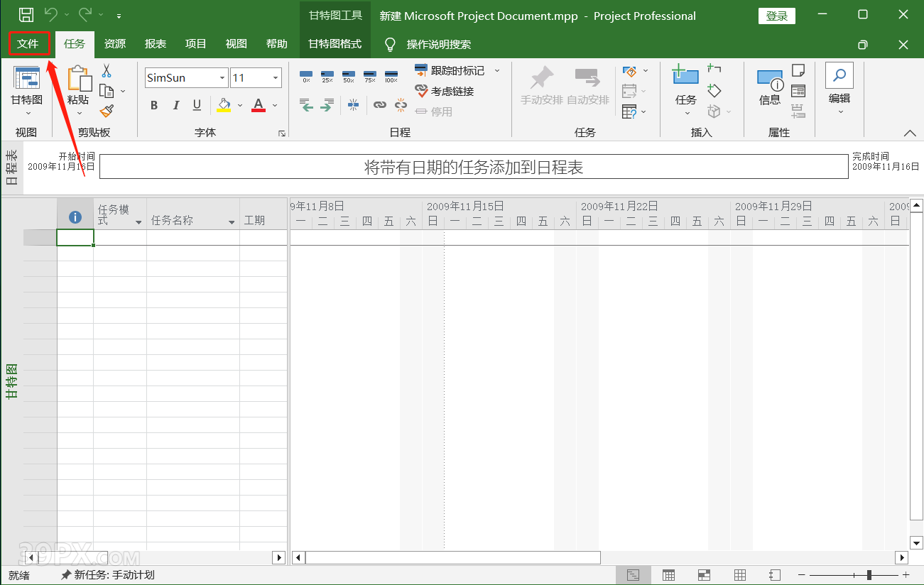
Task: Toggle italic formatting
Action: (x=176, y=105)
